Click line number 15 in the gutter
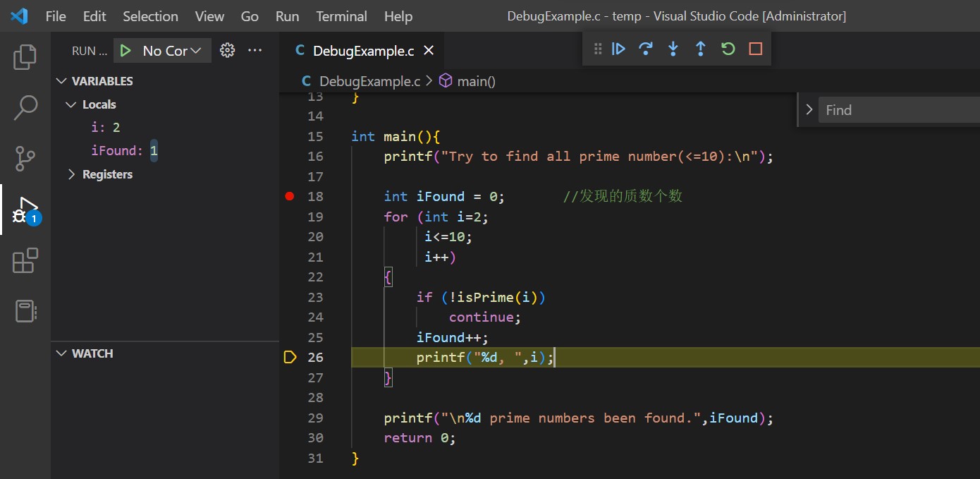Image resolution: width=980 pixels, height=479 pixels. coord(315,136)
